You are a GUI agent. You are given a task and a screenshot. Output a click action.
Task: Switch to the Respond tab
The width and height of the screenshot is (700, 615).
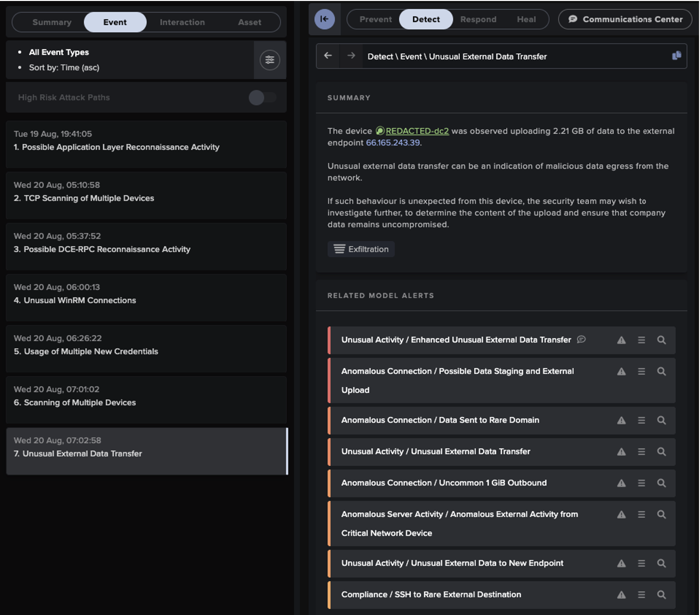(478, 19)
